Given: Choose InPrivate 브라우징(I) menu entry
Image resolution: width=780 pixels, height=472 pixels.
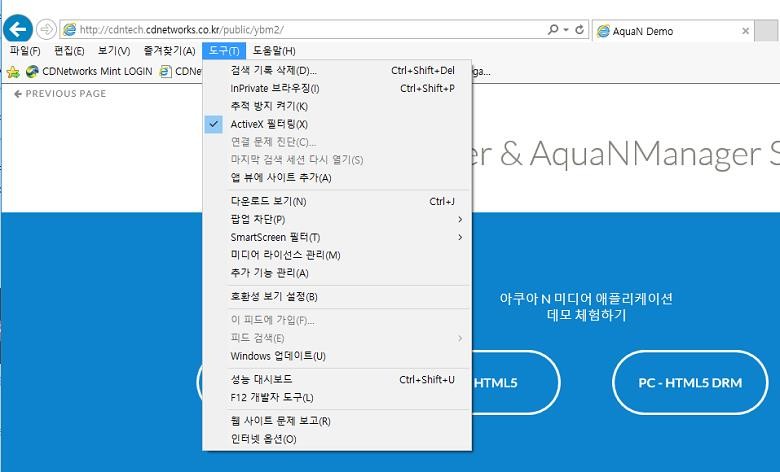Looking at the screenshot, I should [x=337, y=89].
